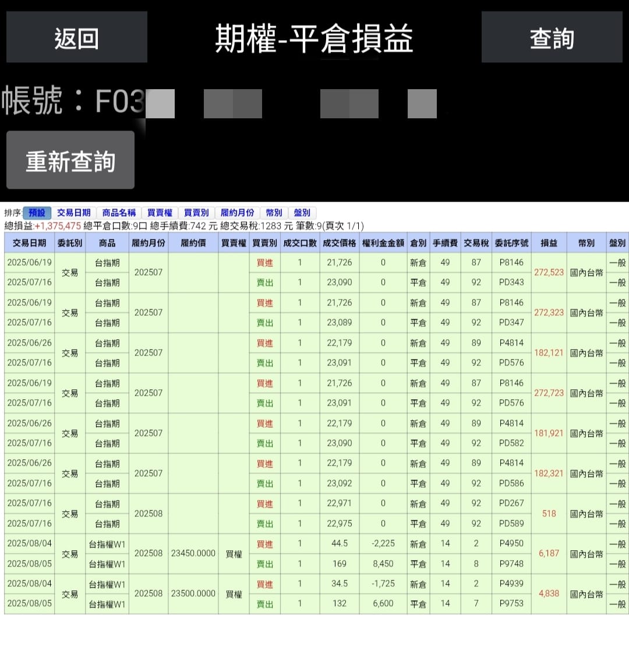This screenshot has width=629, height=672.
Task: Click the profit value 6,187
Action: tap(549, 554)
